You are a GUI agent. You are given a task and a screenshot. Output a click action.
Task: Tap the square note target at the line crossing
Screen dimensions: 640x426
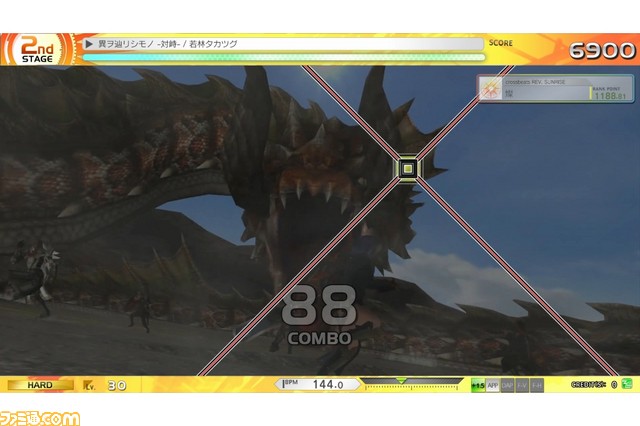tap(407, 169)
